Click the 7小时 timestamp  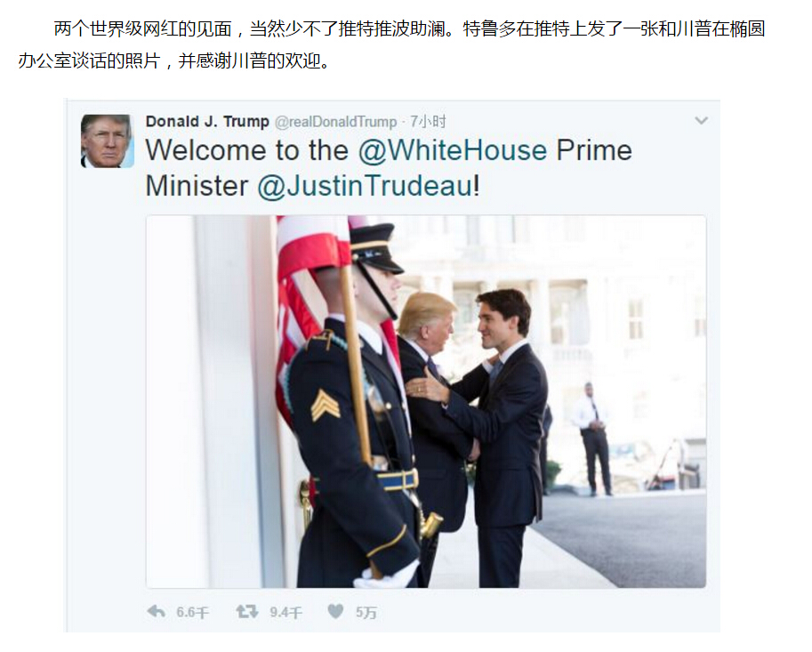tap(428, 122)
